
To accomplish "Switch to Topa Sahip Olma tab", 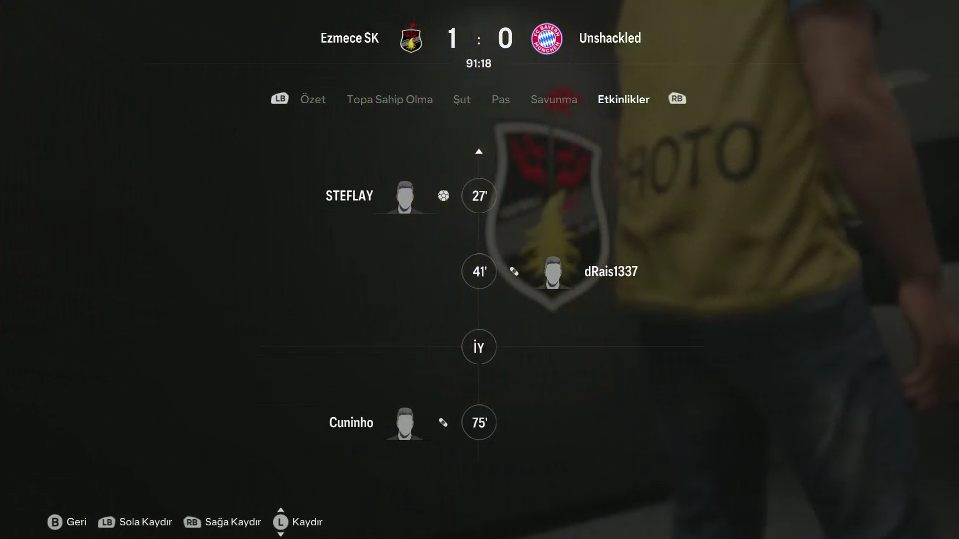I will pyautogui.click(x=390, y=99).
